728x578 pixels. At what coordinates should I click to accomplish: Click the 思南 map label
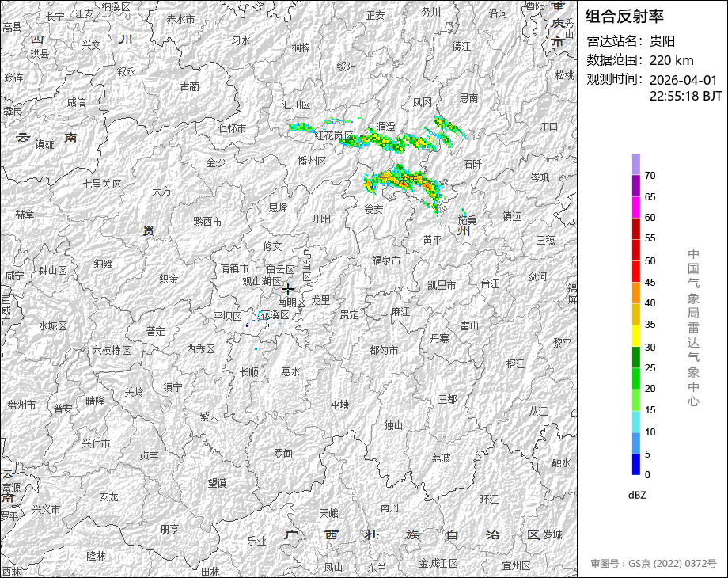pos(468,98)
